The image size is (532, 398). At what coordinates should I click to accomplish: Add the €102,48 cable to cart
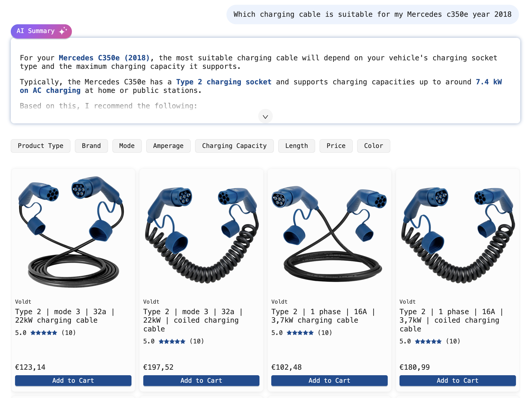tap(329, 380)
